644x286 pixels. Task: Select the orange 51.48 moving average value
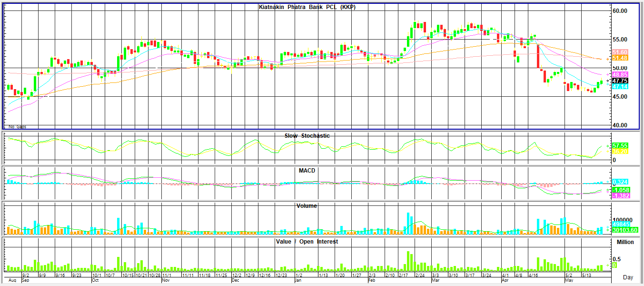[x=620, y=58]
